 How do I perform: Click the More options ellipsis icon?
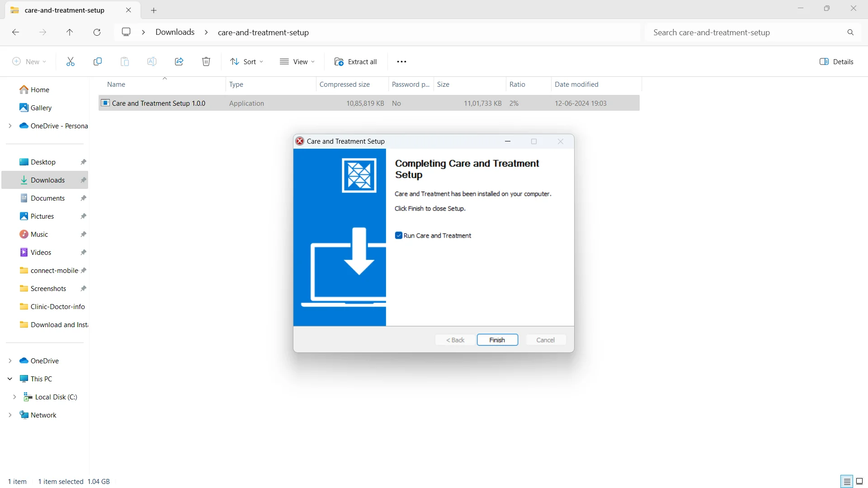(x=401, y=61)
